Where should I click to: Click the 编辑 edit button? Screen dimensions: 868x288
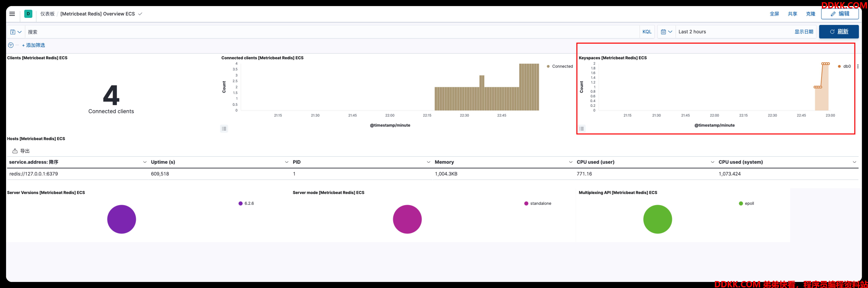[x=840, y=14]
